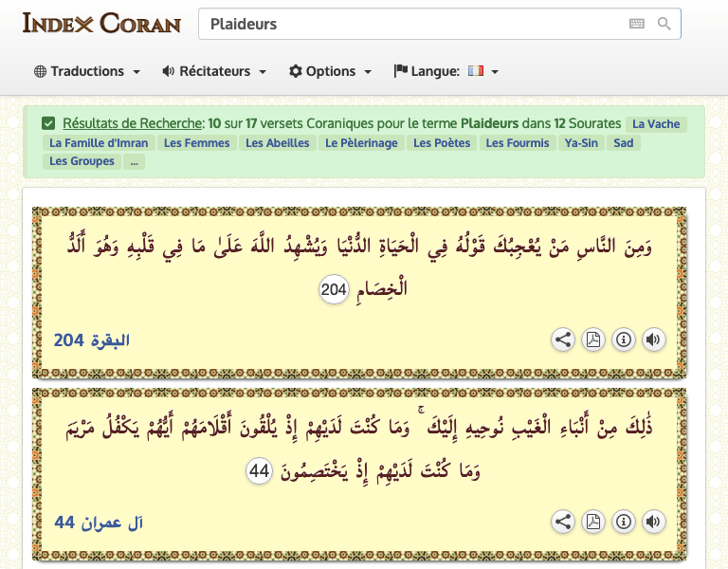The image size is (728, 569).
Task: Expand the Récitateurs menu
Action: coord(214,71)
